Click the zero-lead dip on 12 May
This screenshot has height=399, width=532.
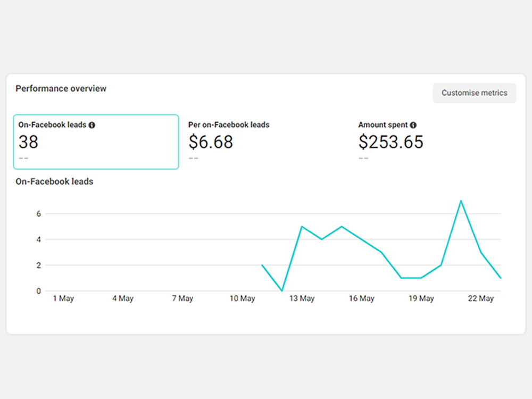click(x=282, y=290)
